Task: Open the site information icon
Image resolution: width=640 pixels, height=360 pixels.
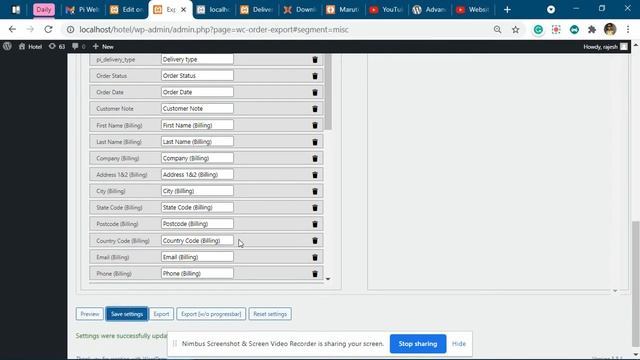Action: coord(70,29)
